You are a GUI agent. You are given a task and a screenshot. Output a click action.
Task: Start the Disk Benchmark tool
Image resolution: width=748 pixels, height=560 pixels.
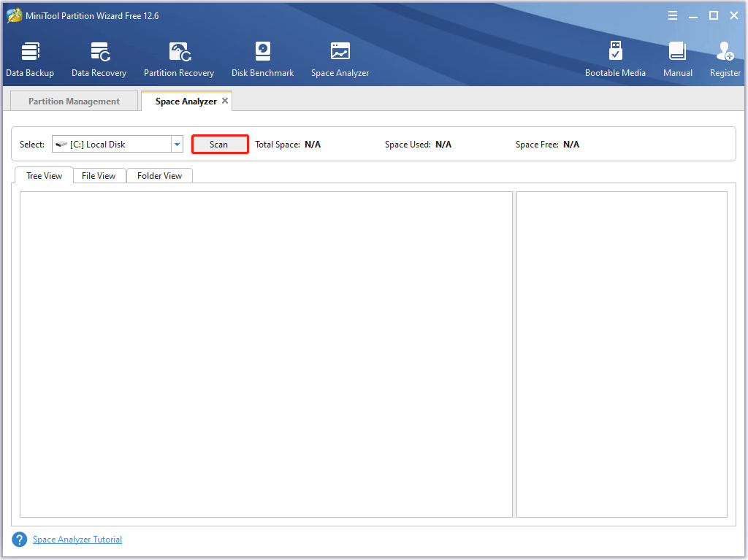click(263, 60)
